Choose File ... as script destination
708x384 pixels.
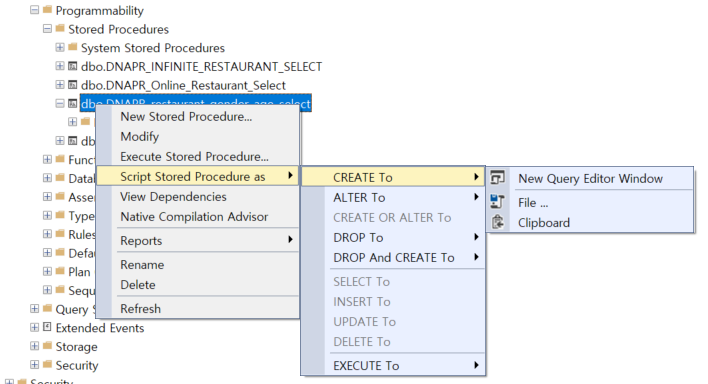click(590, 202)
